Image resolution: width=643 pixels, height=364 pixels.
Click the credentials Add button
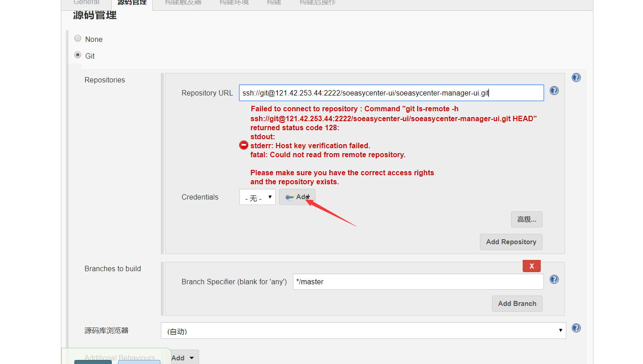click(x=297, y=197)
